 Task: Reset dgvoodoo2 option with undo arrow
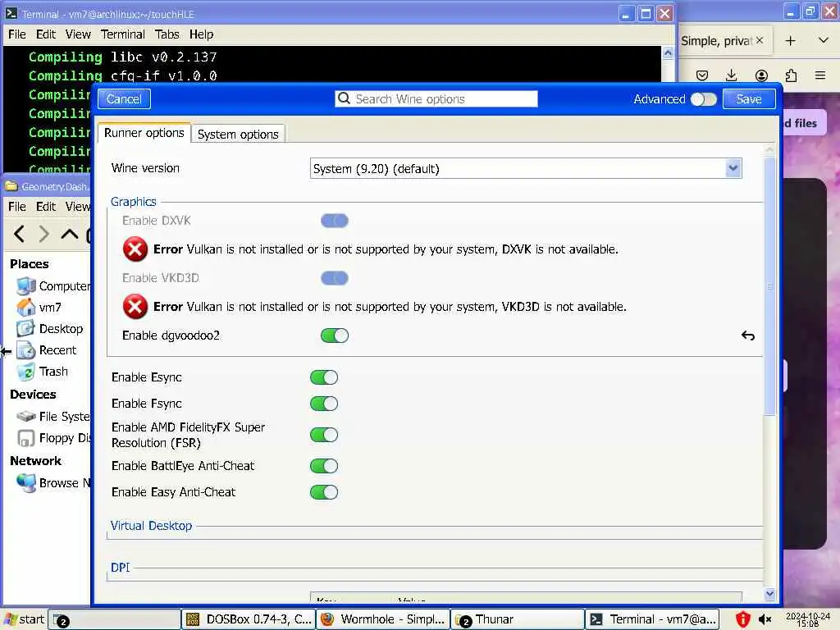pos(748,336)
